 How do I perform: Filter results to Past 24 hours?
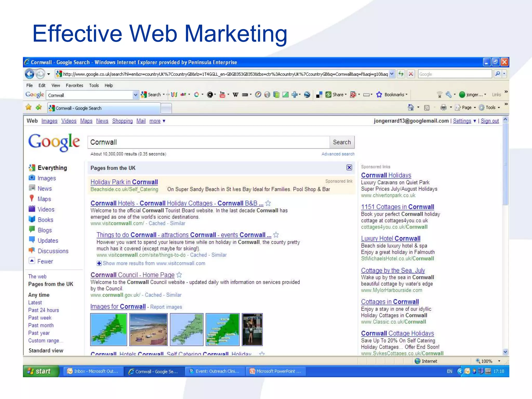coord(44,310)
